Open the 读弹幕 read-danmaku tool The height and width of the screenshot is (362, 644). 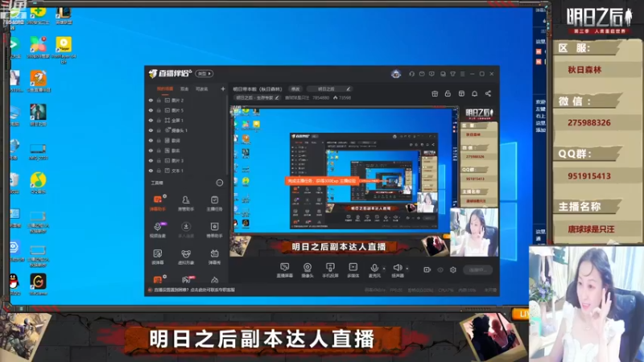pos(158,257)
